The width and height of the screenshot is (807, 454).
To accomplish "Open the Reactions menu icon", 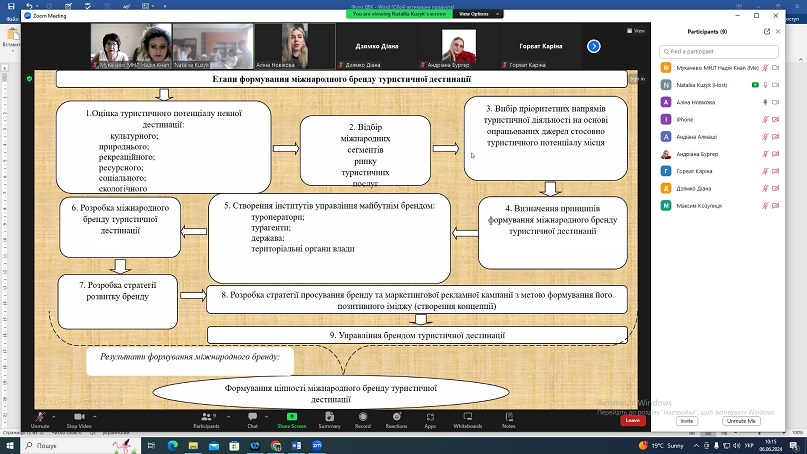I will (396, 416).
